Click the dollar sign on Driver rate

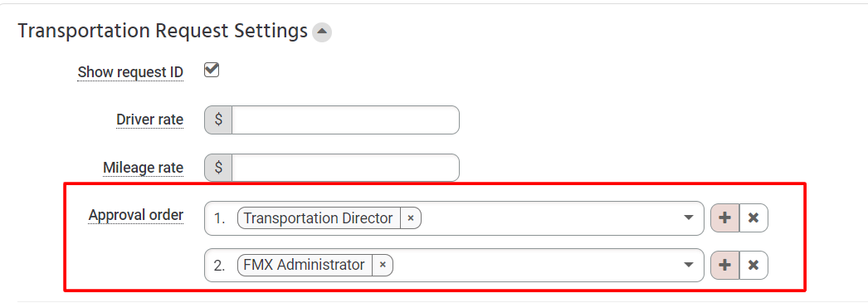coord(219,120)
